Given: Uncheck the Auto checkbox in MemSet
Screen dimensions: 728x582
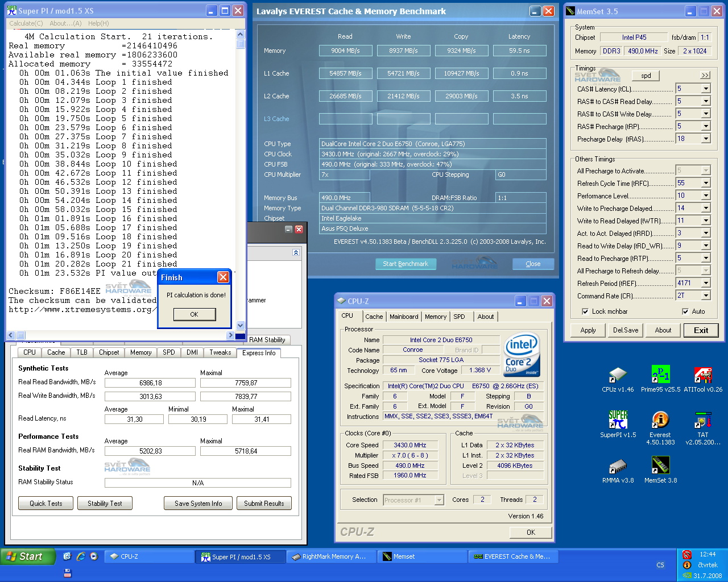Looking at the screenshot, I should tap(685, 311).
